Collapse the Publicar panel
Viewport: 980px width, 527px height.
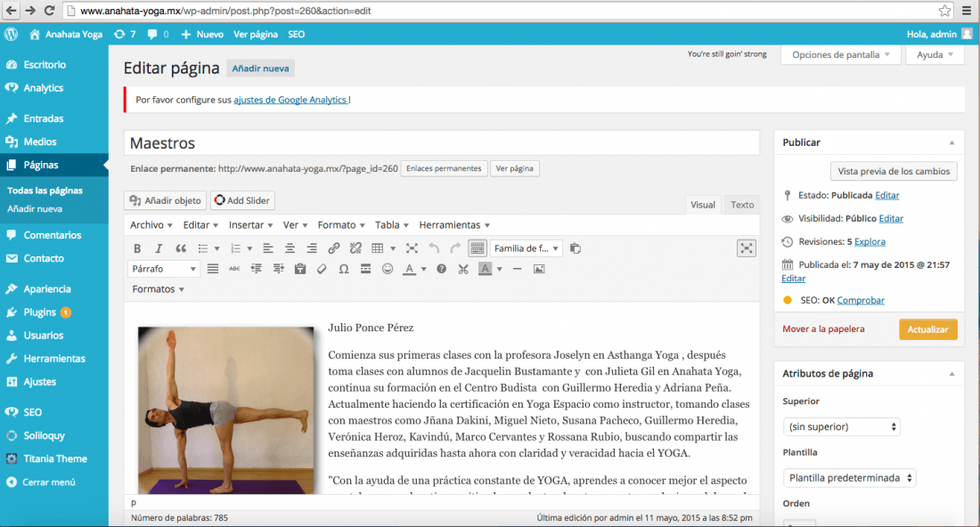tap(951, 142)
